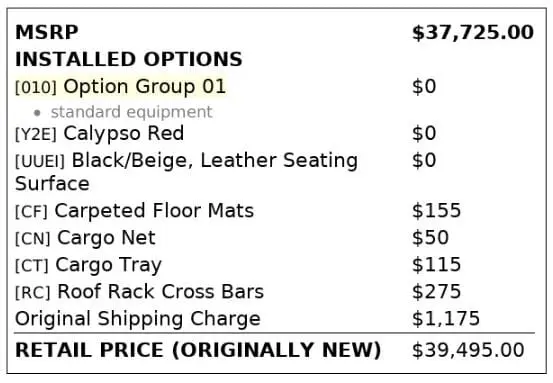Select the Roof Rack Cross Bars option
Screen dimensions: 553x383
click(160, 292)
